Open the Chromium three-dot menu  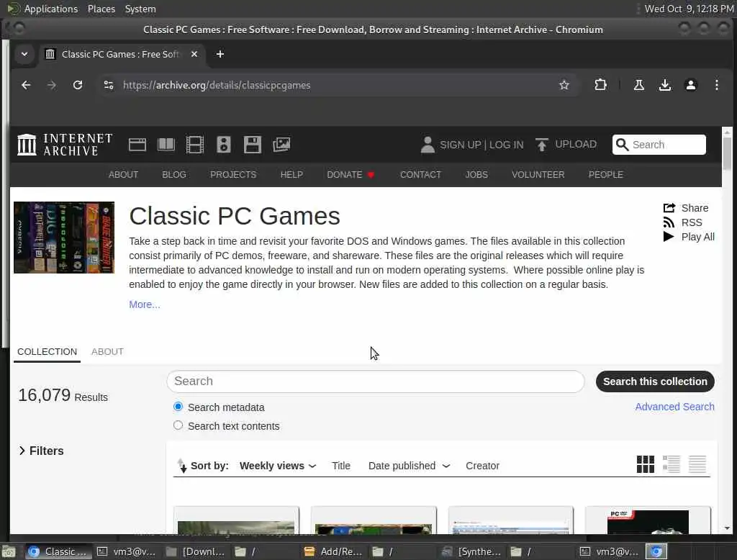coord(716,85)
